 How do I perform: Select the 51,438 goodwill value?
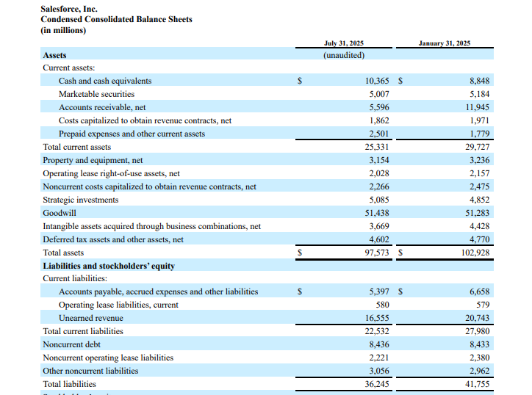[378, 213]
